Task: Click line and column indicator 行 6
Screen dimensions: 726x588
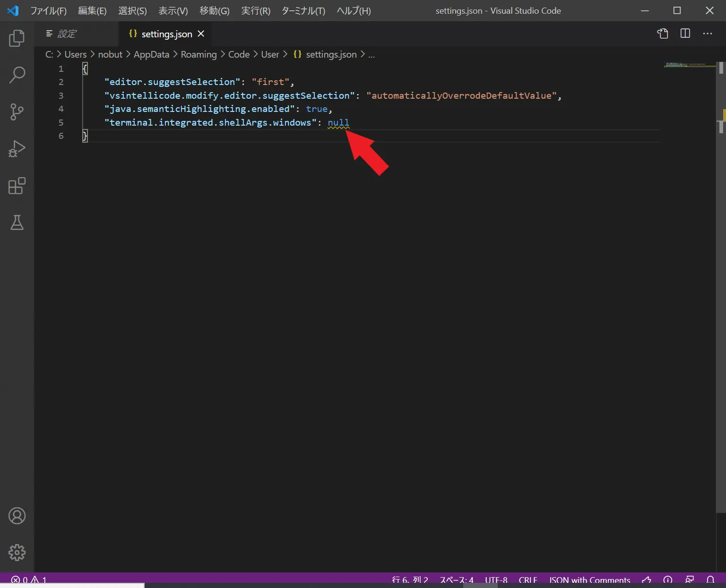Action: [410, 580]
